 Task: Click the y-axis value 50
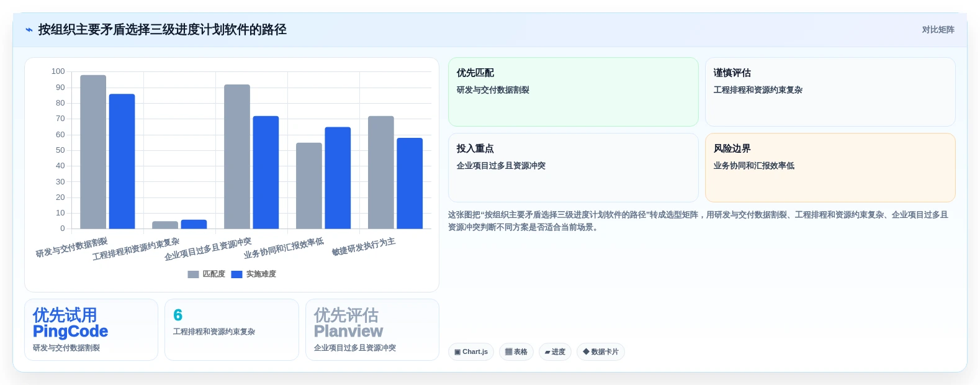tap(60, 150)
